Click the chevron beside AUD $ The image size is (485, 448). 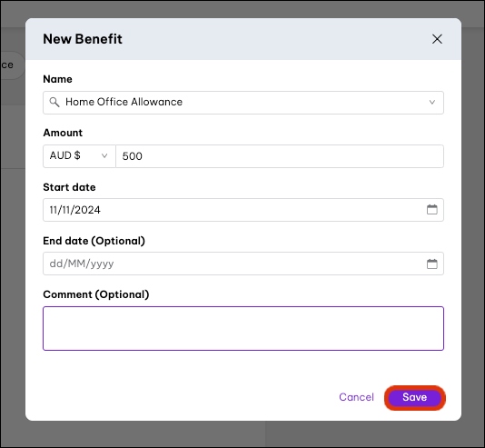[x=104, y=155]
